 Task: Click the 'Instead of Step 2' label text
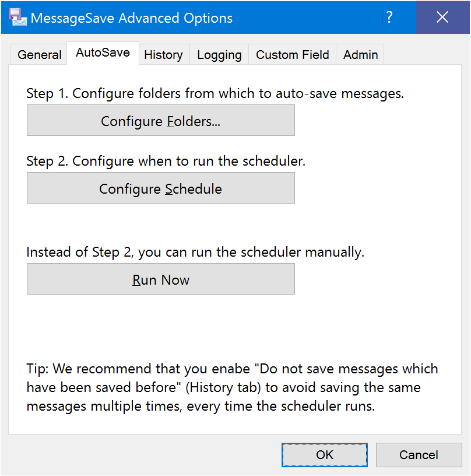tap(195, 252)
